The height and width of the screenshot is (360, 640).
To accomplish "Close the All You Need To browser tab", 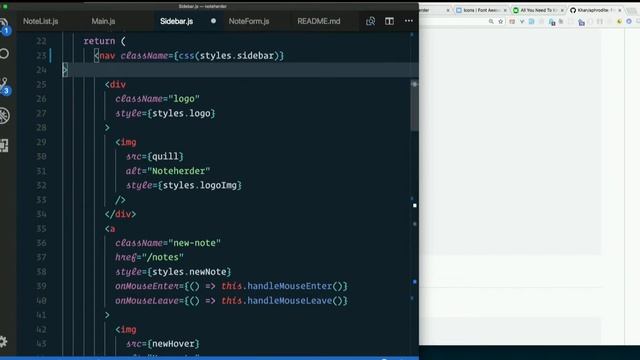I will (562, 10).
